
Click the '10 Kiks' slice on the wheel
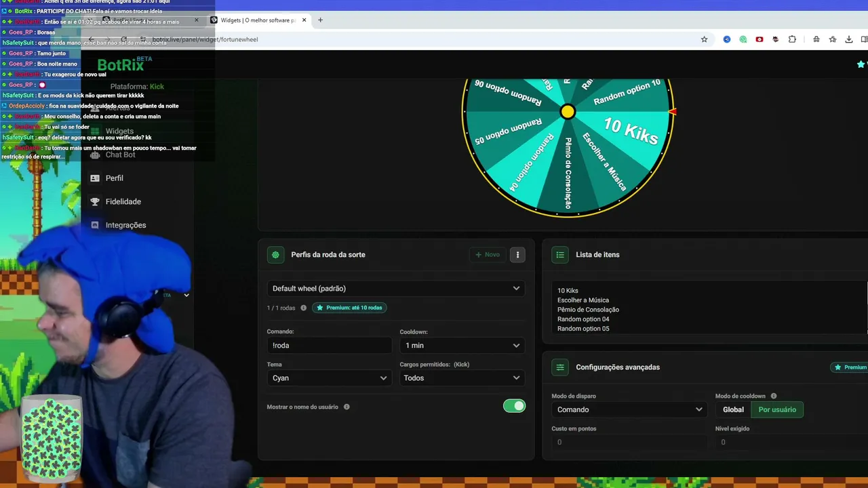coord(631,130)
